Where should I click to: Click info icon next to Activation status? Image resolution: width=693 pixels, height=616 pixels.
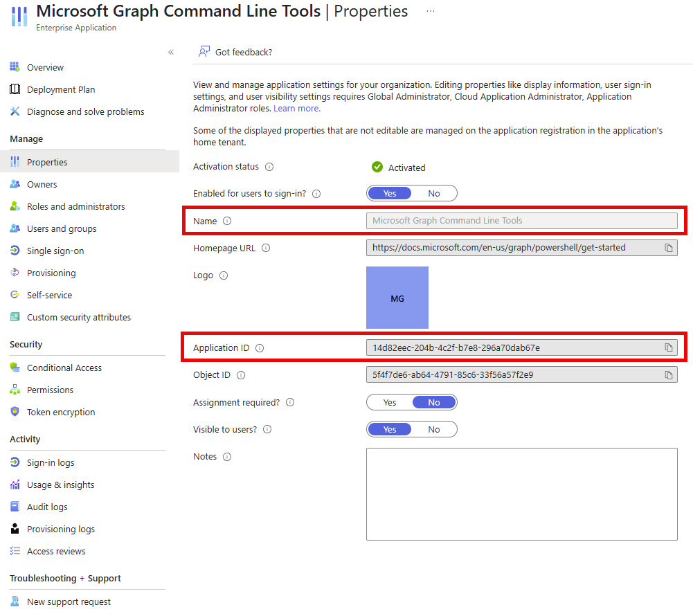click(x=269, y=167)
